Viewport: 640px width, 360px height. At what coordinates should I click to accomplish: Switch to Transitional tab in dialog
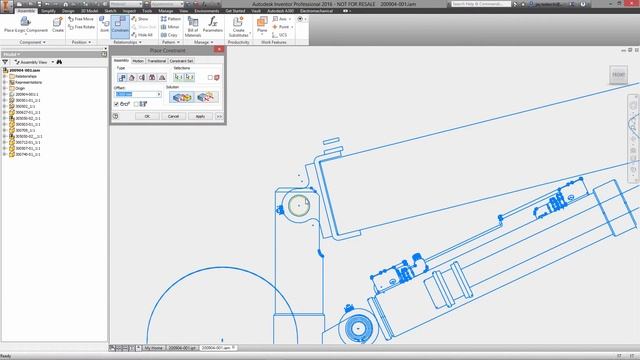click(x=157, y=61)
